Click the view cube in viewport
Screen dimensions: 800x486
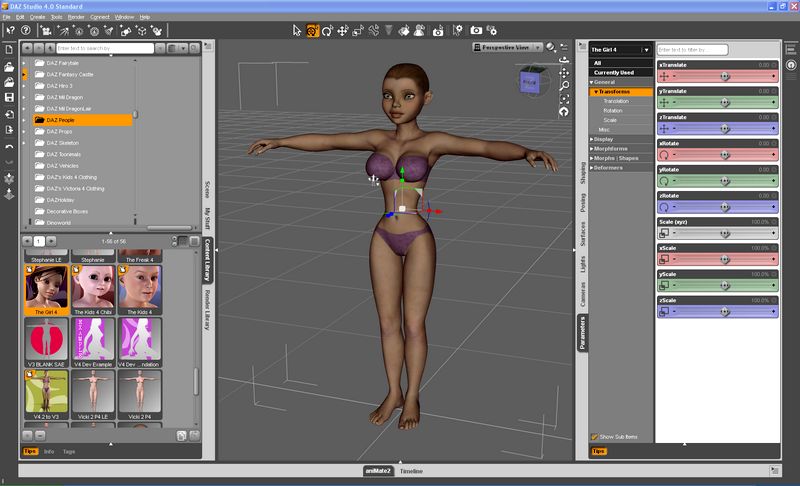[530, 82]
